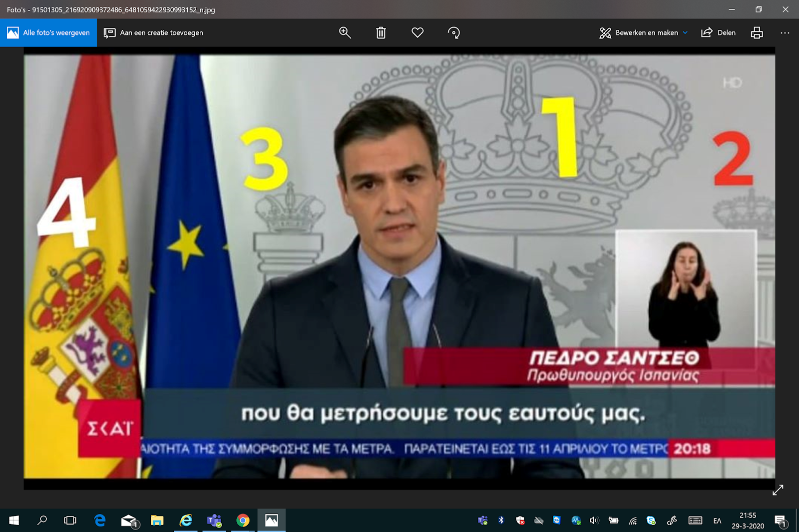Rotate the photo using rotate icon
This screenshot has height=532, width=799.
tap(454, 33)
